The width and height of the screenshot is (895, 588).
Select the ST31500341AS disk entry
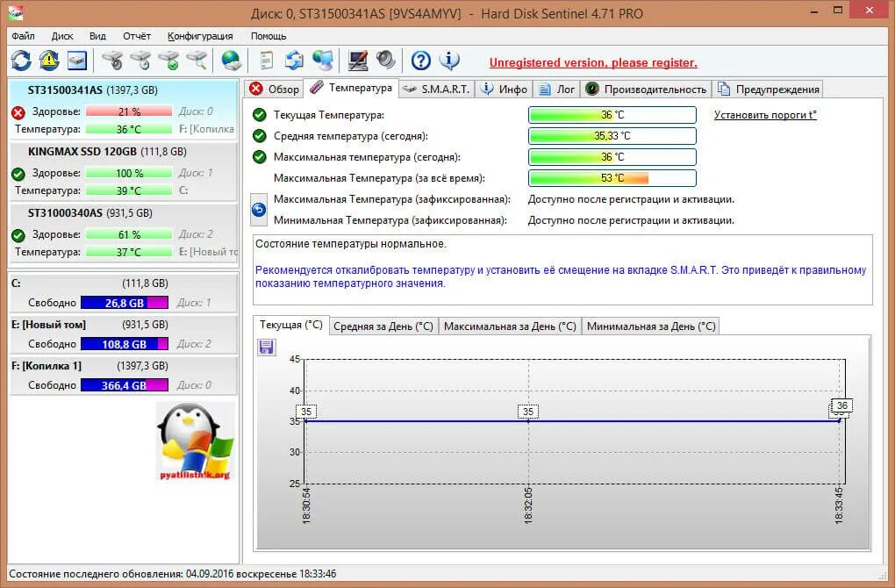click(124, 111)
